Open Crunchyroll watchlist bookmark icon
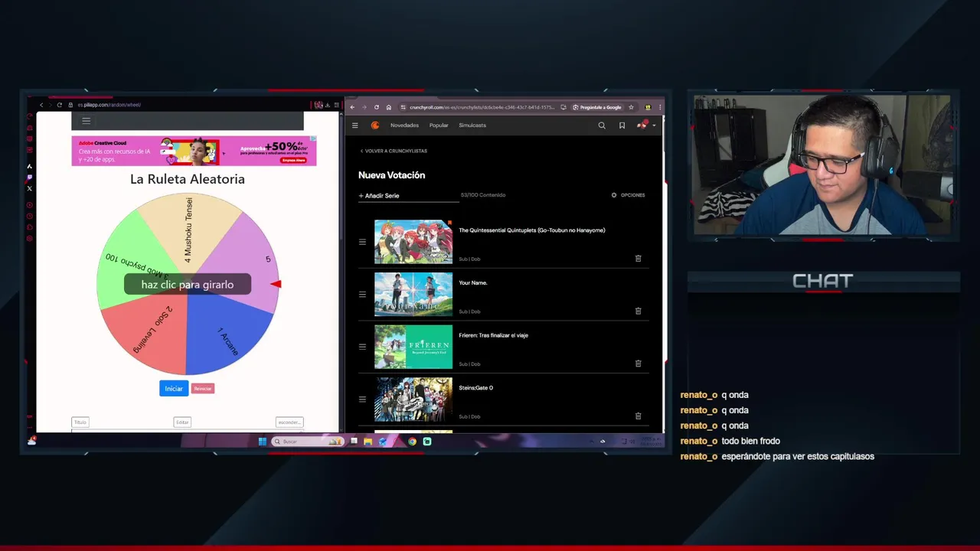The image size is (980, 551). (622, 126)
